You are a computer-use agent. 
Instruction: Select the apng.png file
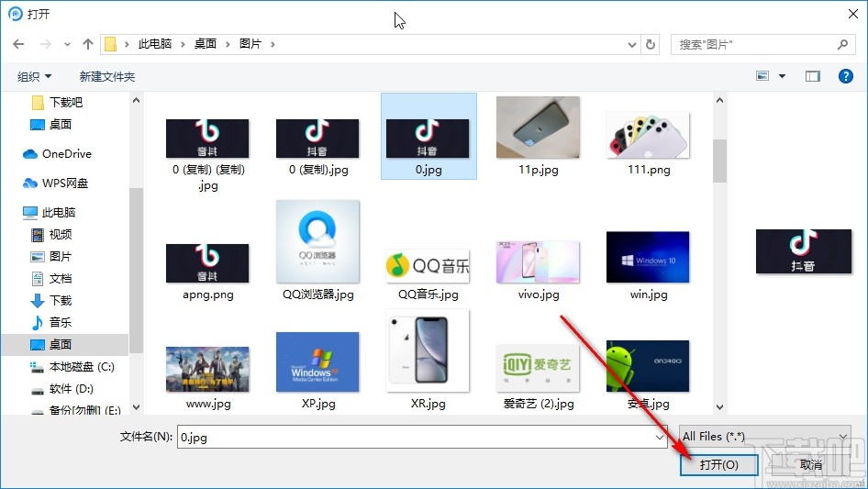pos(207,272)
